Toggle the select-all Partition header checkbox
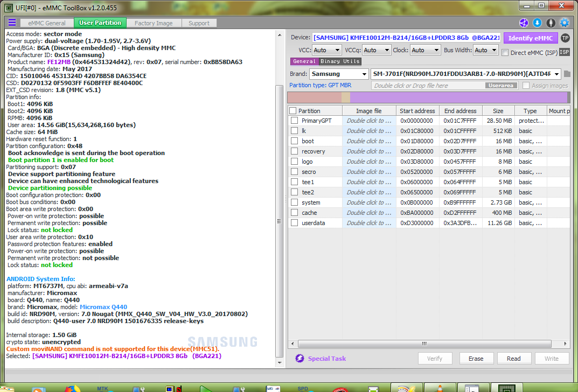 (293, 111)
